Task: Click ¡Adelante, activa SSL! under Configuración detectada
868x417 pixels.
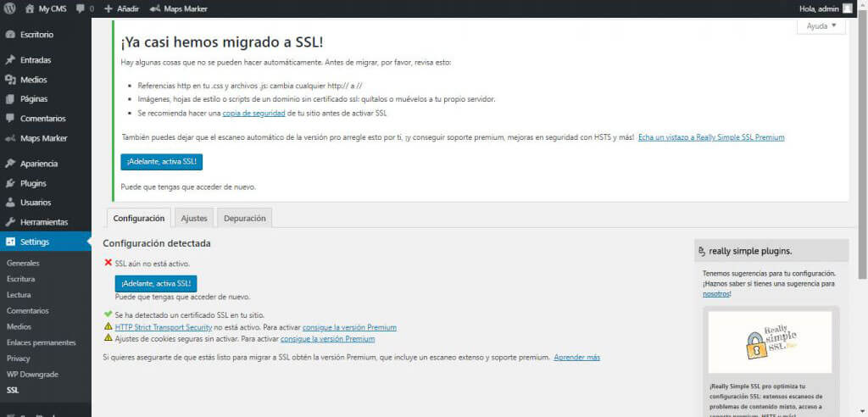Action: pos(156,284)
